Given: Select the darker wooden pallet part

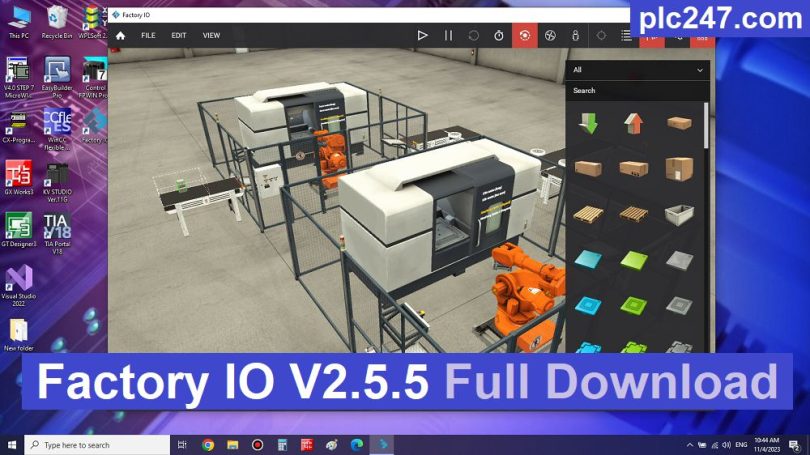Looking at the screenshot, I should [634, 214].
